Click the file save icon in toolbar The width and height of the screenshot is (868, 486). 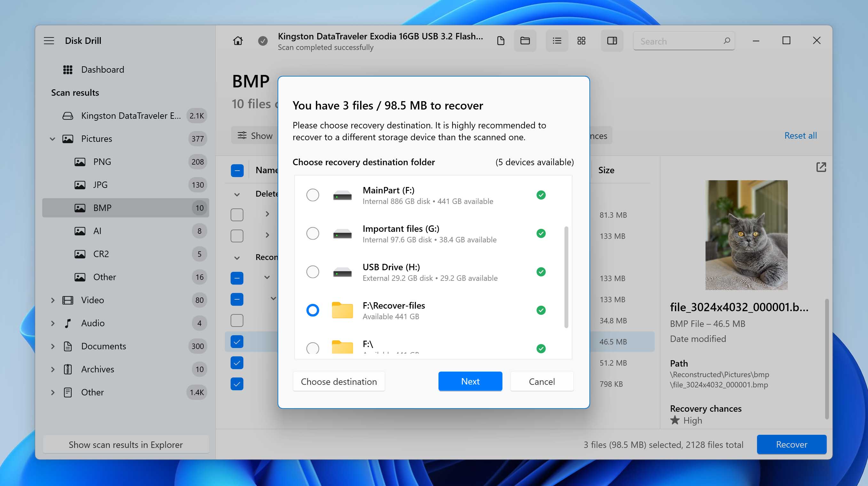(501, 41)
